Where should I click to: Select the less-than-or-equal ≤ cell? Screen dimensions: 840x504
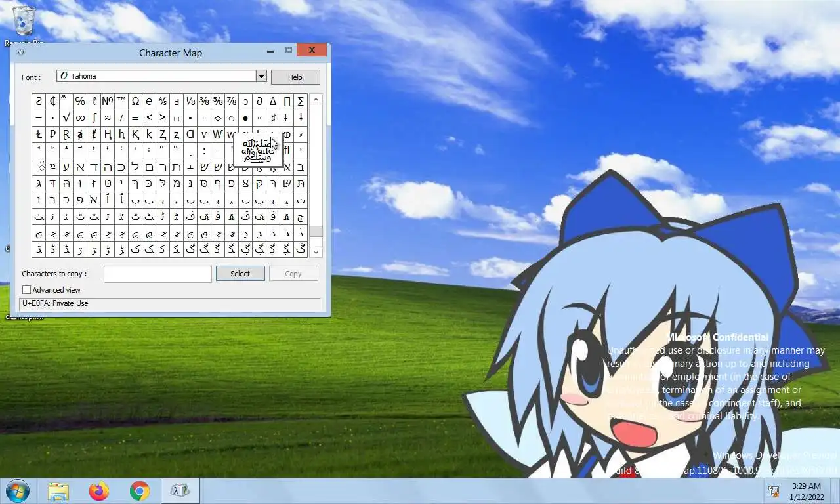click(149, 118)
